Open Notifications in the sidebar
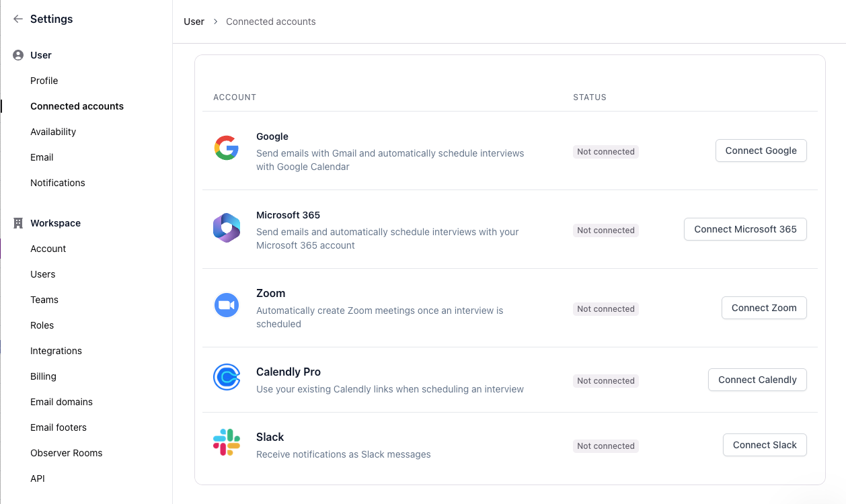846x504 pixels. coord(58,183)
